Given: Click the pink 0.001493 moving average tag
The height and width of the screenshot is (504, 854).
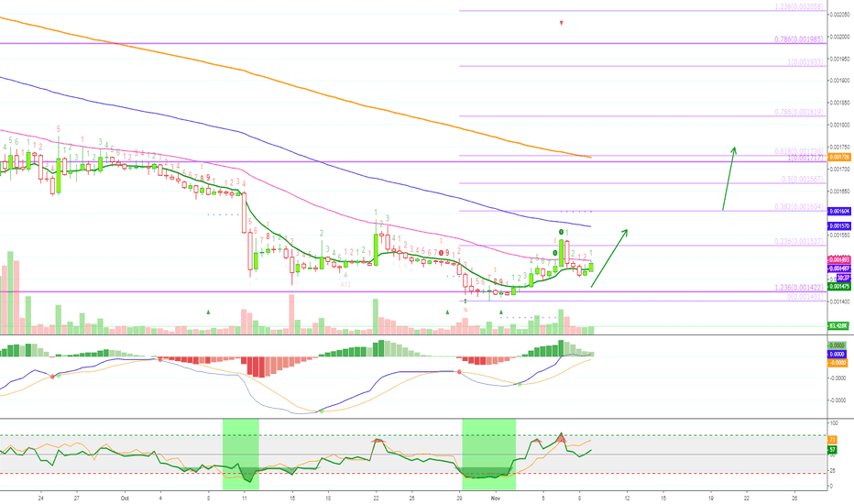Looking at the screenshot, I should click(x=838, y=260).
